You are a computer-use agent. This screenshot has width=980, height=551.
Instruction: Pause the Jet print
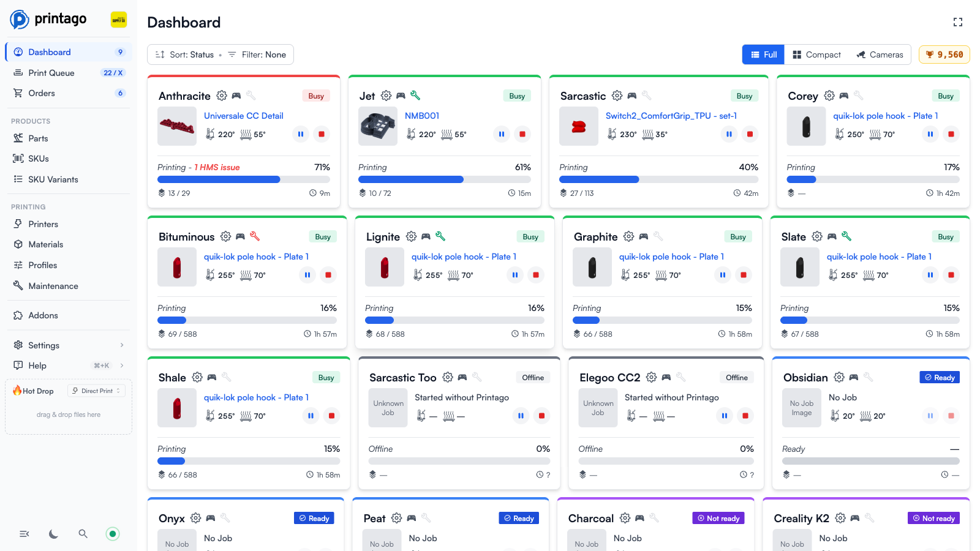502,134
